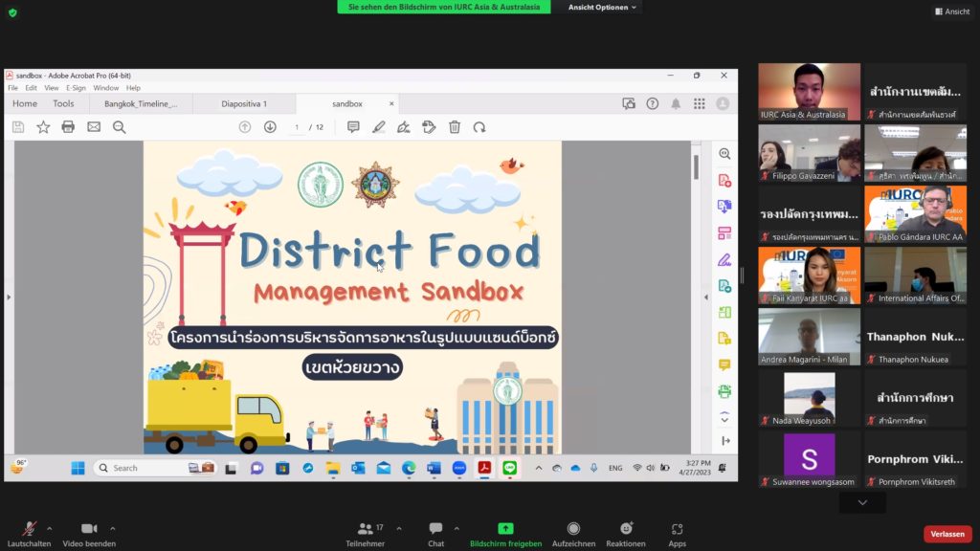Change layout with the Ansicht button
Image resolution: width=980 pixels, height=551 pixels.
point(951,11)
